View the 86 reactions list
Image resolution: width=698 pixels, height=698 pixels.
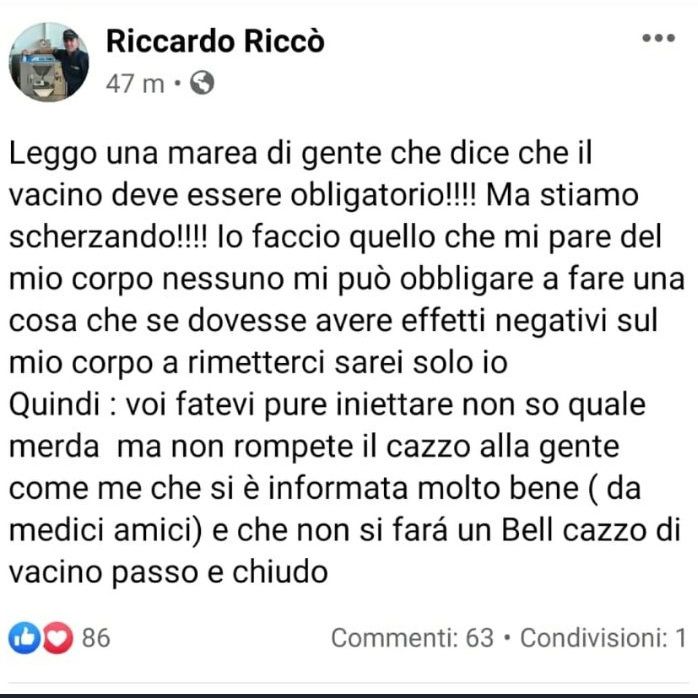(96, 637)
